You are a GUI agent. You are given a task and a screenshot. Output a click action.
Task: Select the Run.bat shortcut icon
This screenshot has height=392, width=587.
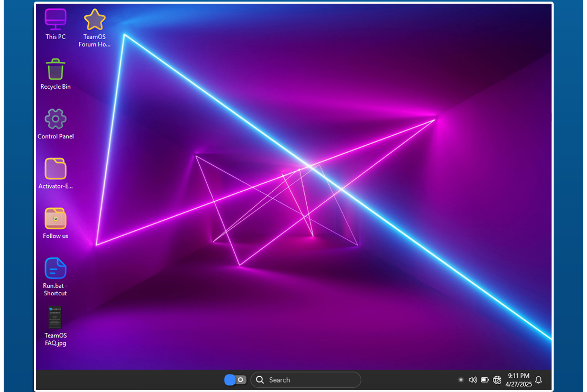click(56, 268)
